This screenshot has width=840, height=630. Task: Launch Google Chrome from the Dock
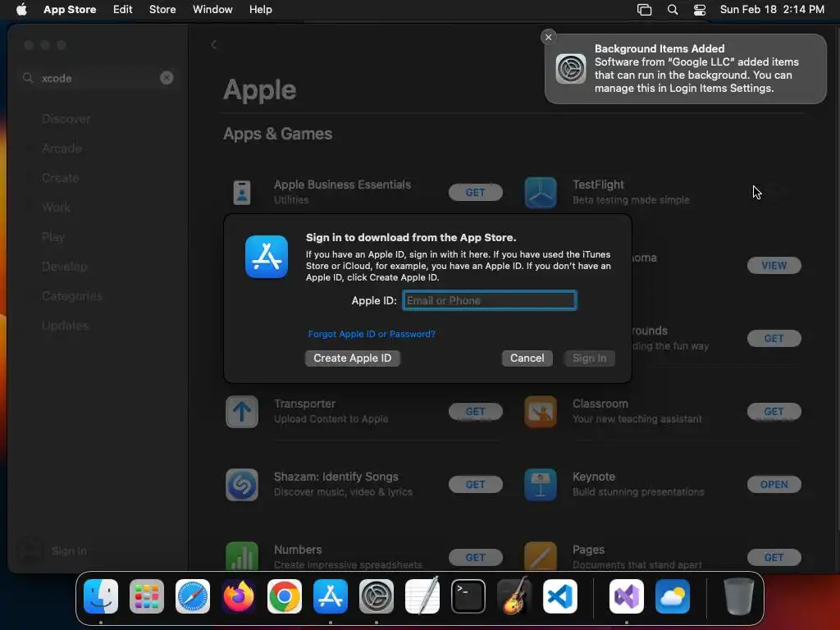click(285, 596)
